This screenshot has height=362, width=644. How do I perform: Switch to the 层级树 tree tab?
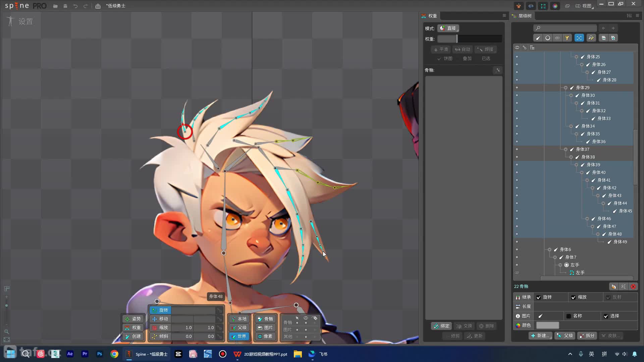click(522, 16)
